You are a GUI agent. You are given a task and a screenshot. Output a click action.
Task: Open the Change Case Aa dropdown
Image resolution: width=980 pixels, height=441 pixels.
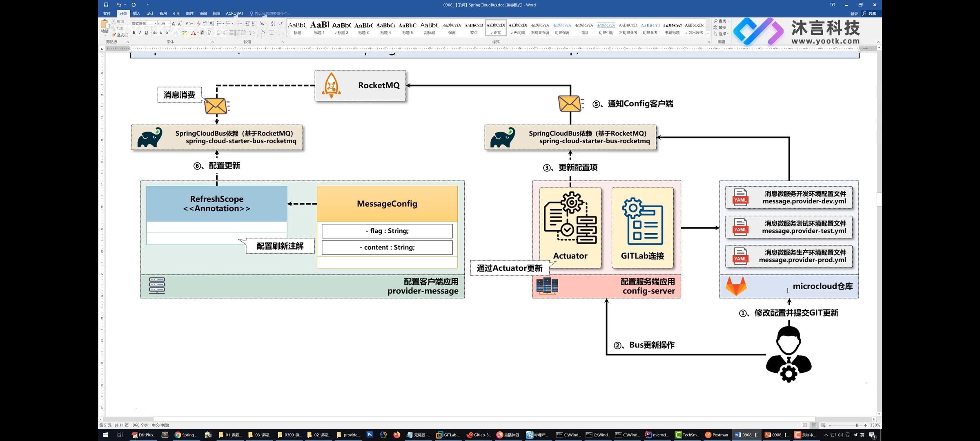coord(189,23)
